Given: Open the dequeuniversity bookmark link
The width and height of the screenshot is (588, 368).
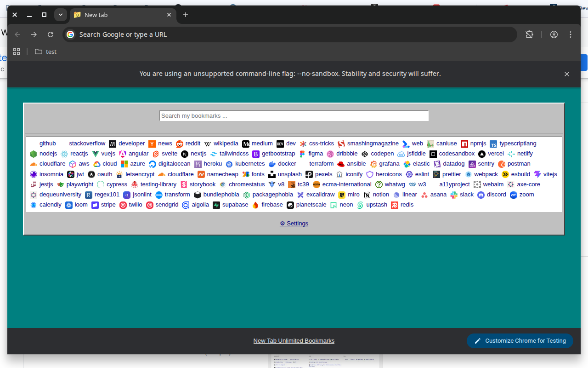Looking at the screenshot, I should (x=61, y=195).
